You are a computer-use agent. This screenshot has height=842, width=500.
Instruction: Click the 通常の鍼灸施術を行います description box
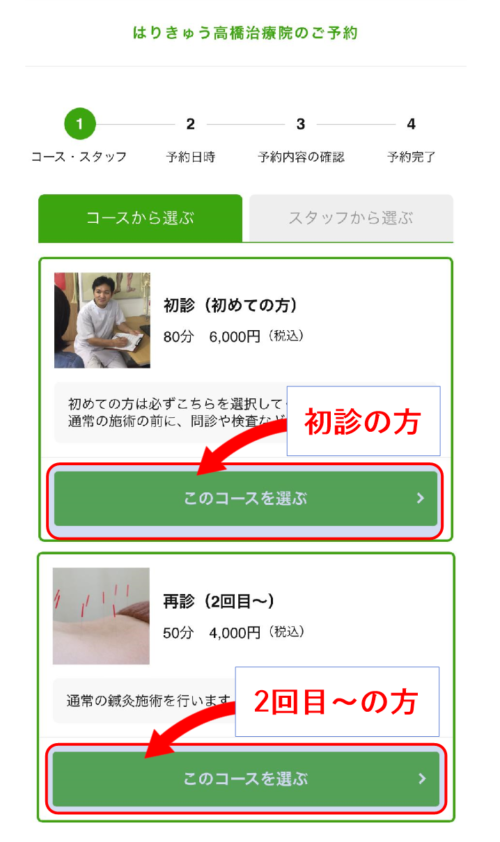[144, 701]
